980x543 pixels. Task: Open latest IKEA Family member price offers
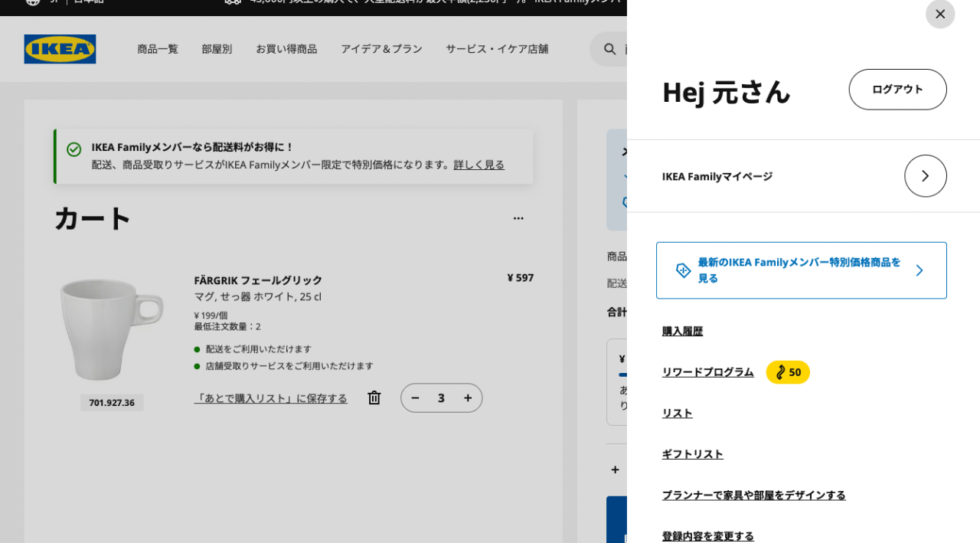801,270
